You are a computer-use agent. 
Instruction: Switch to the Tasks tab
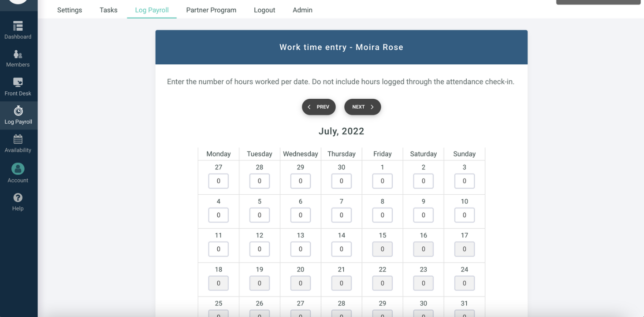(x=108, y=10)
